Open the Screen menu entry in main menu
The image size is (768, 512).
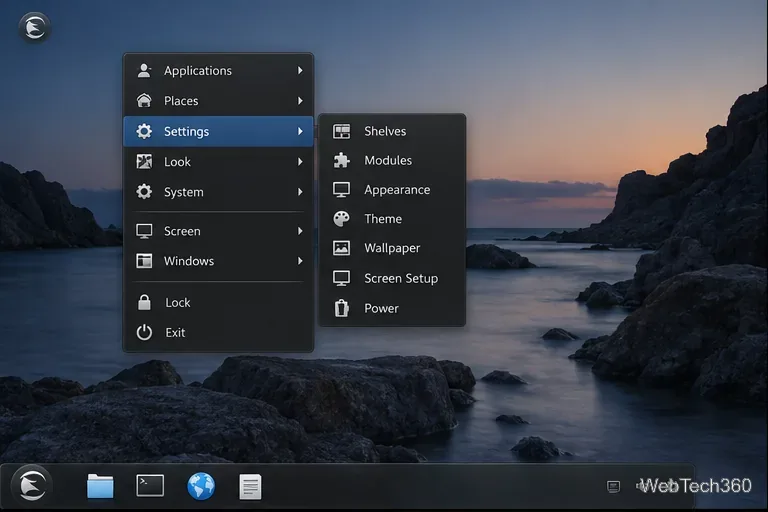(218, 231)
